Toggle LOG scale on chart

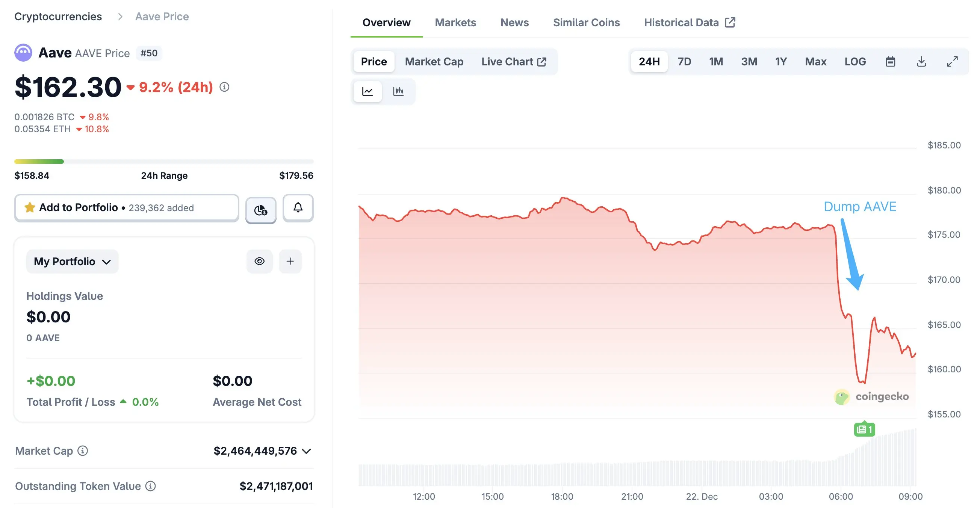coord(855,62)
